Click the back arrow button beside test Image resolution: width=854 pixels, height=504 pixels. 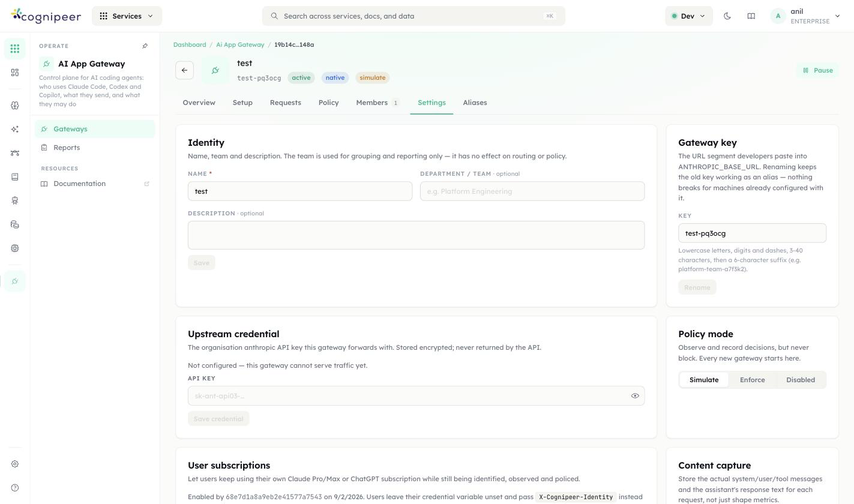click(x=184, y=70)
